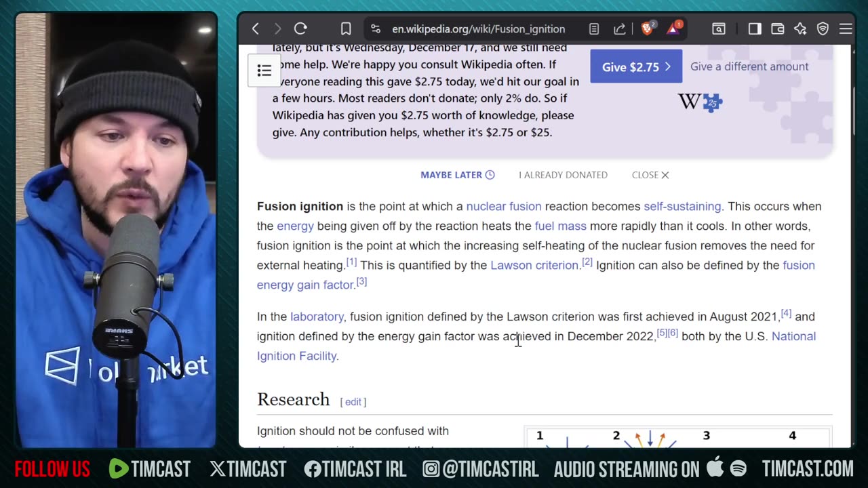Open the self-sustaining link

tap(682, 206)
